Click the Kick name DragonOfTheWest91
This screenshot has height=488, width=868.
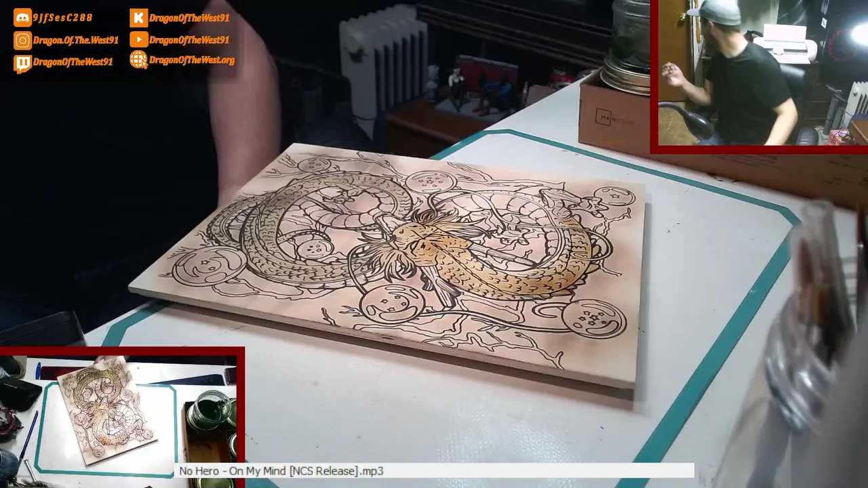[x=189, y=18]
